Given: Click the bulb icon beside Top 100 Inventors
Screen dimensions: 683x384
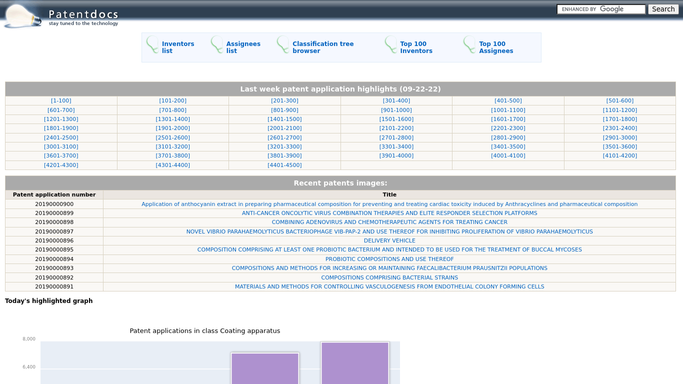Looking at the screenshot, I should coord(391,44).
